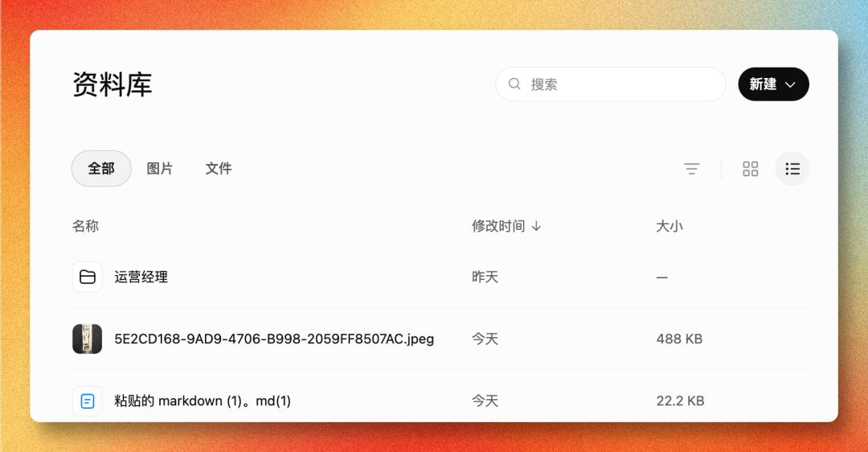Open the jpeg image thumbnail
The image size is (868, 452).
(x=88, y=339)
